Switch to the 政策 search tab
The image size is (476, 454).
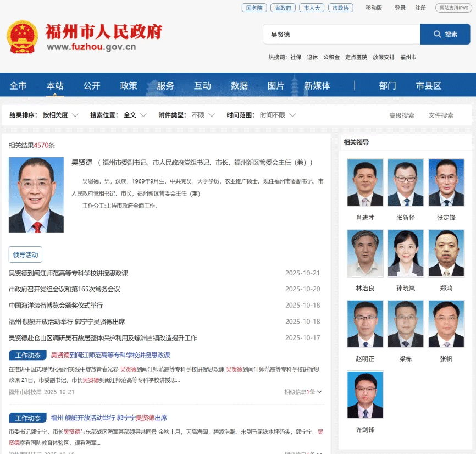point(128,85)
